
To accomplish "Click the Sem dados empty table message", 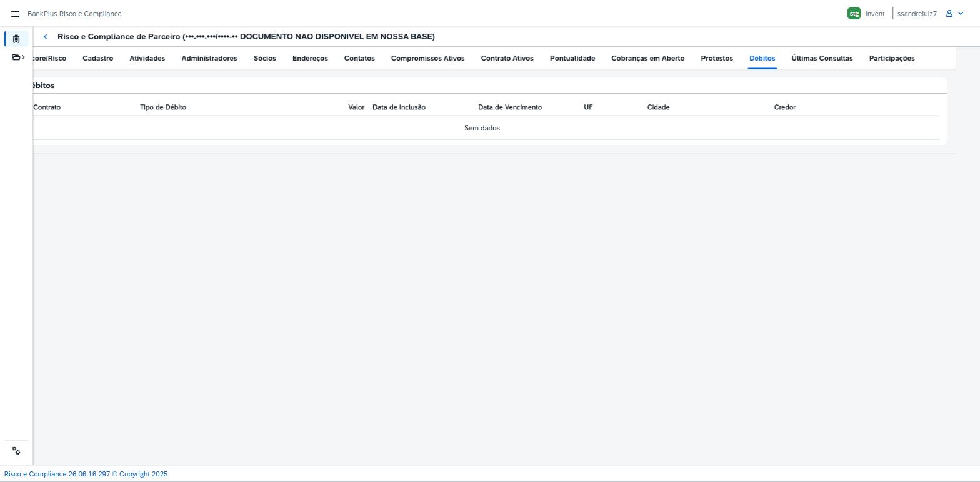I will pyautogui.click(x=482, y=128).
